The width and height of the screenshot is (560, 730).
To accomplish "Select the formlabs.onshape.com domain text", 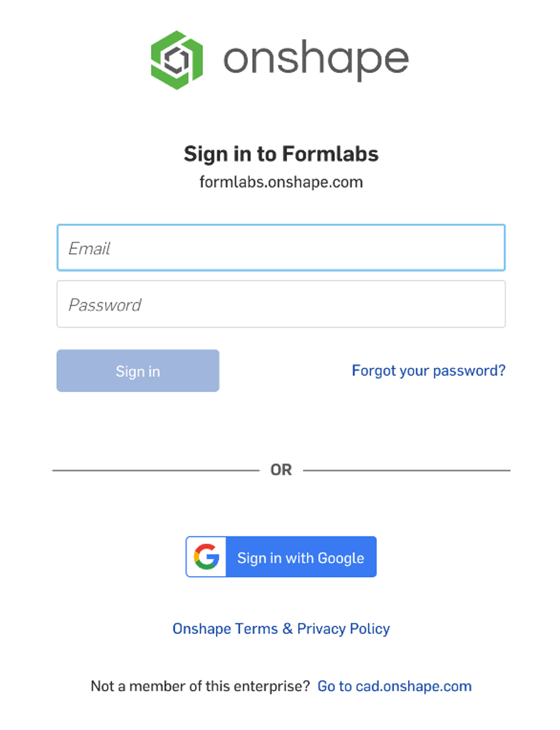I will [281, 182].
